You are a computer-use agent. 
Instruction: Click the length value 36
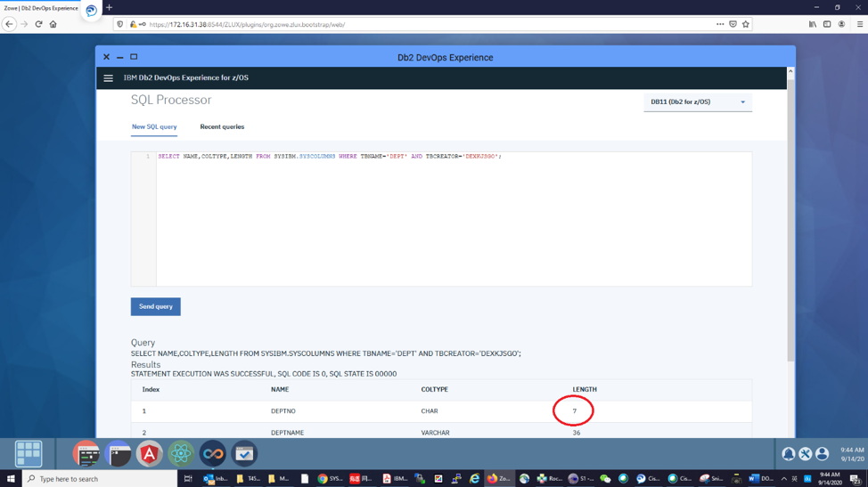click(577, 433)
